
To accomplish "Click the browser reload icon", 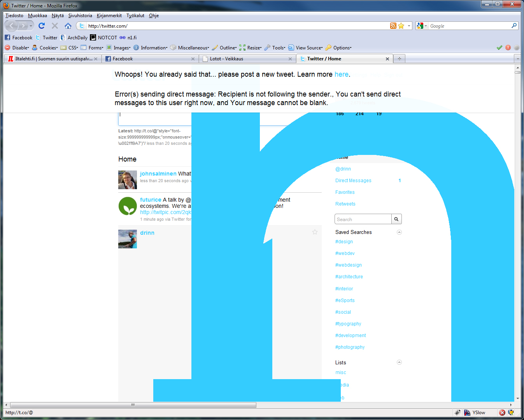I will 42,26.
